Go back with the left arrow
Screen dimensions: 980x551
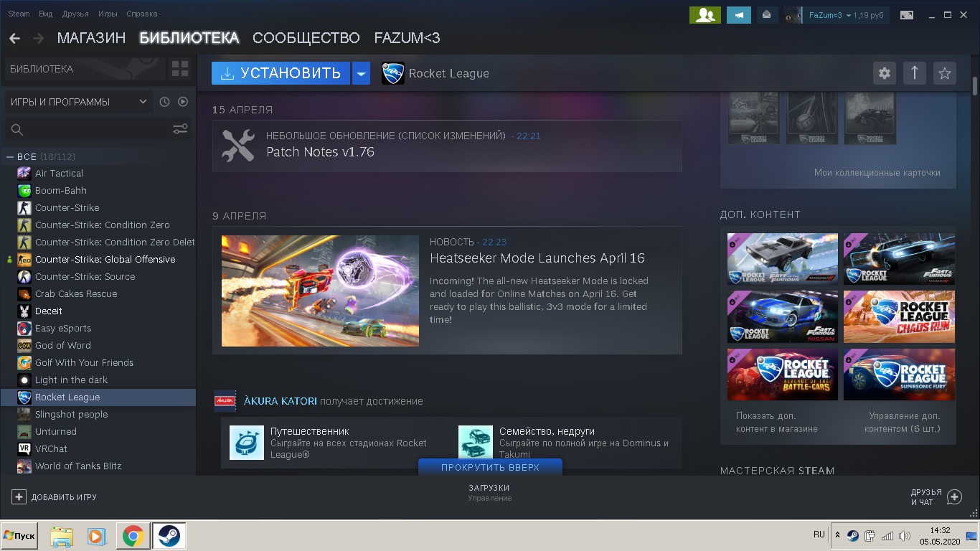pyautogui.click(x=14, y=38)
